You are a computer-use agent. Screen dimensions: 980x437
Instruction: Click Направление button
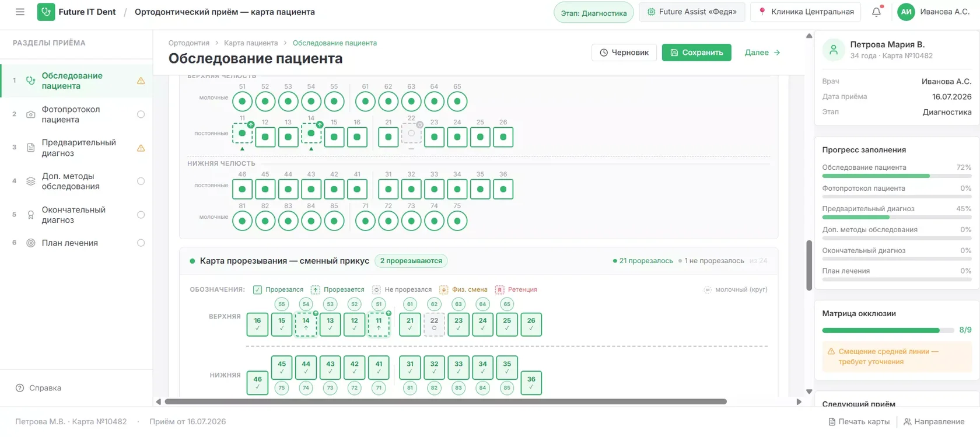[x=934, y=422]
